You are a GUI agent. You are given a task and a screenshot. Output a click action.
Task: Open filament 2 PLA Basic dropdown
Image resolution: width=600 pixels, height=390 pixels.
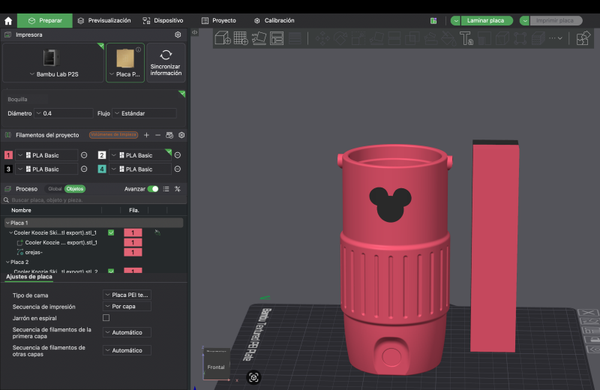tap(140, 155)
